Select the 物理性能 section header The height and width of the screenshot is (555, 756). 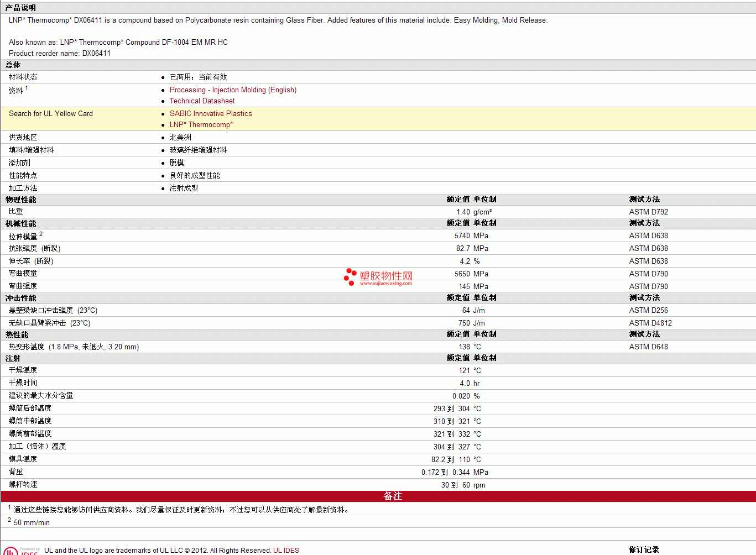(x=21, y=200)
